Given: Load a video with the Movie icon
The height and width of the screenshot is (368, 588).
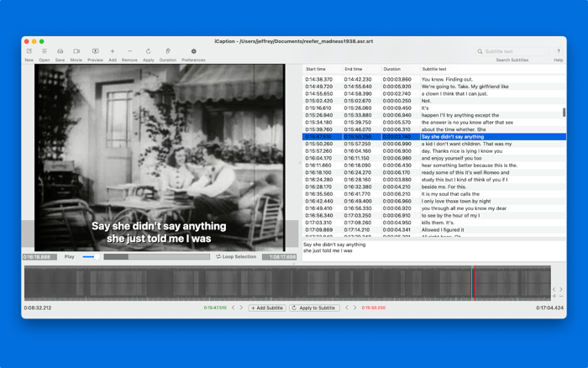Looking at the screenshot, I should (x=76, y=51).
